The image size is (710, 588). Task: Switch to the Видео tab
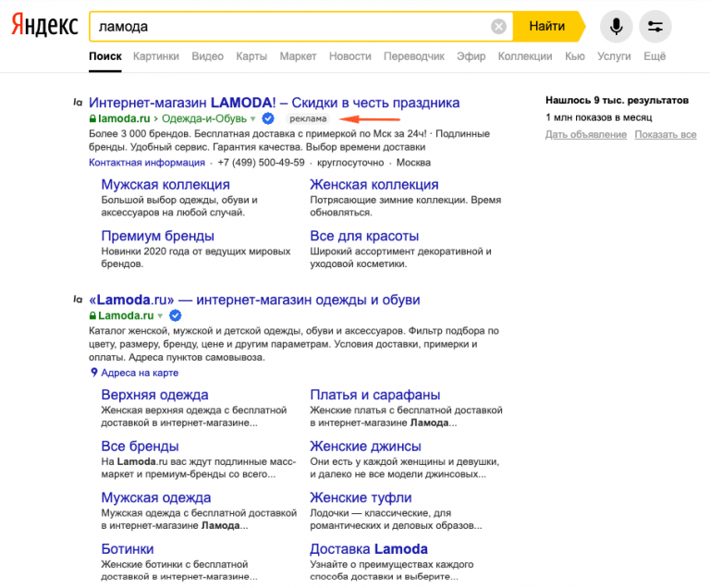click(207, 56)
